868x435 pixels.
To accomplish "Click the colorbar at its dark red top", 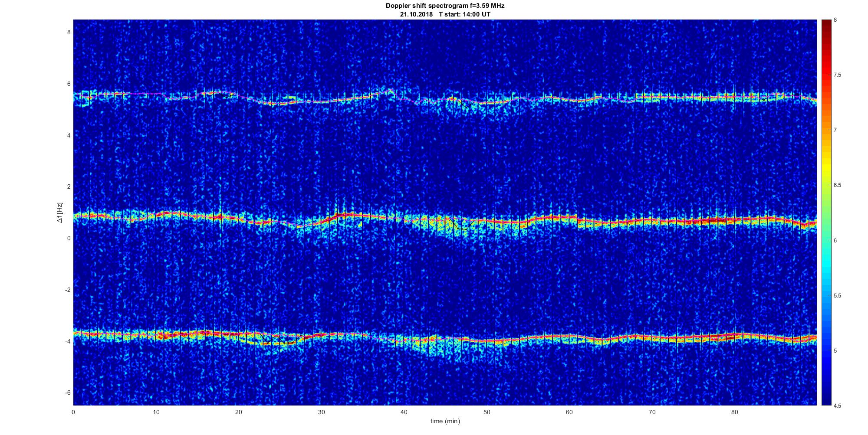I will pyautogui.click(x=826, y=23).
